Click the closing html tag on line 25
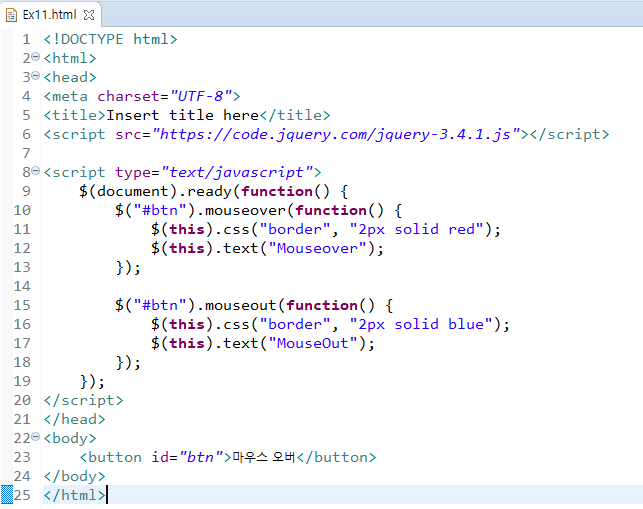 coord(75,495)
